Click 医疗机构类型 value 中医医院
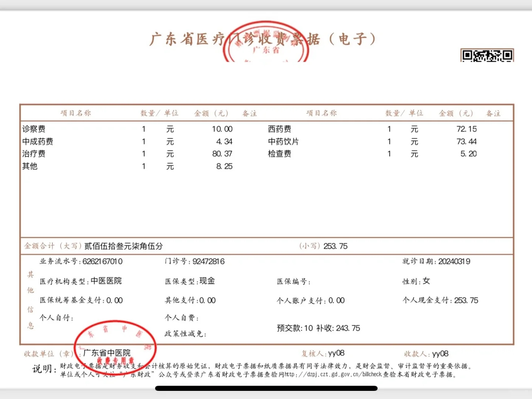Viewport: 532px width, 399px height. point(106,281)
